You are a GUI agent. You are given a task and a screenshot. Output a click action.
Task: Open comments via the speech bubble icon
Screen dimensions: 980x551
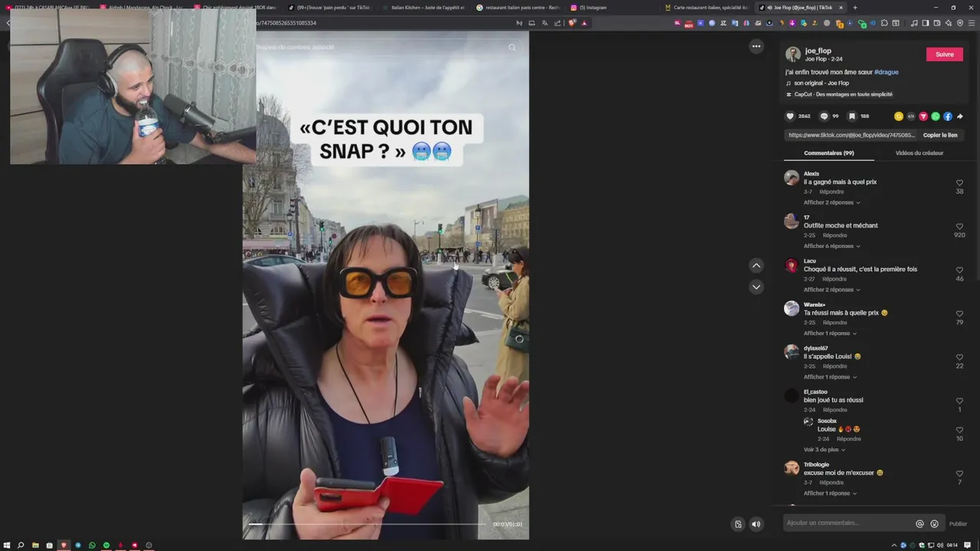coord(824,116)
